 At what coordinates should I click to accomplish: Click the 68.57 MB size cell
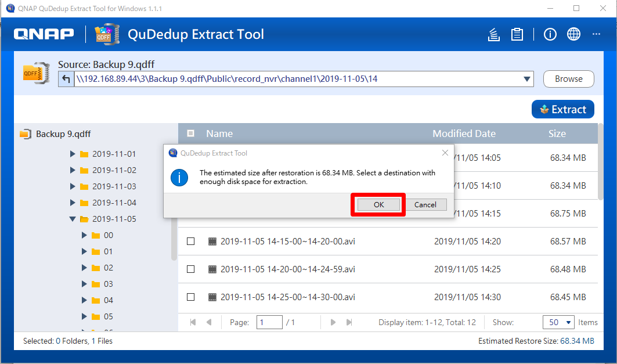(x=568, y=242)
